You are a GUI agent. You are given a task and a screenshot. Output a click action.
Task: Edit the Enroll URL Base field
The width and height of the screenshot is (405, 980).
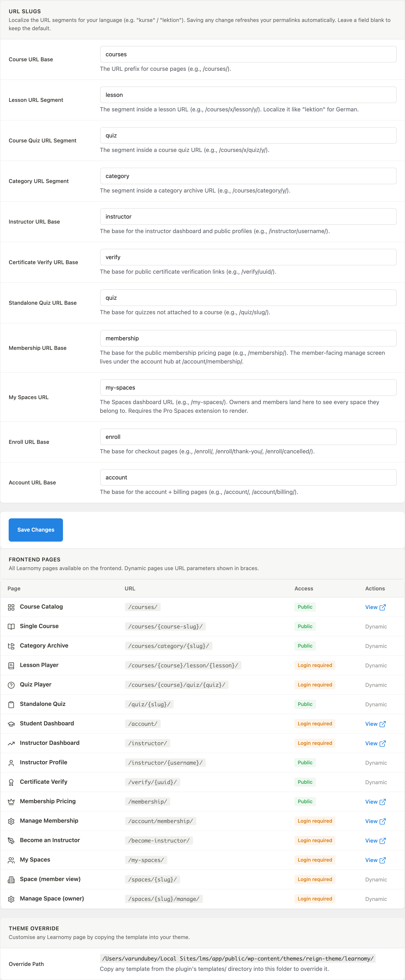point(248,437)
